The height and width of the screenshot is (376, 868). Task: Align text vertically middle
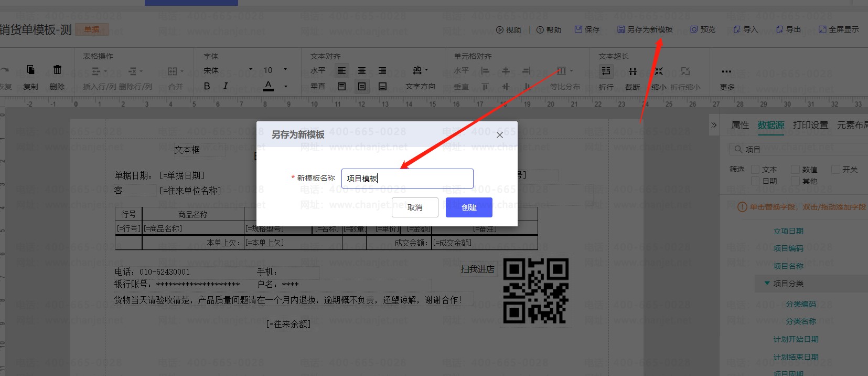tap(362, 86)
